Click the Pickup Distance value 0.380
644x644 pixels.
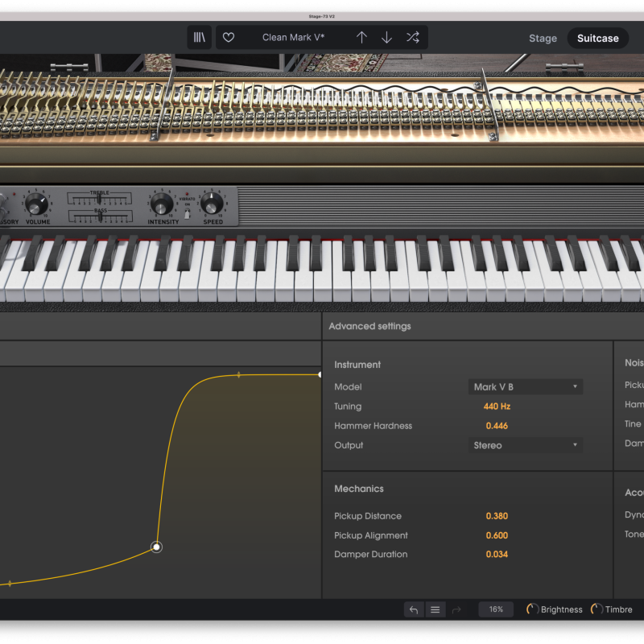click(497, 516)
